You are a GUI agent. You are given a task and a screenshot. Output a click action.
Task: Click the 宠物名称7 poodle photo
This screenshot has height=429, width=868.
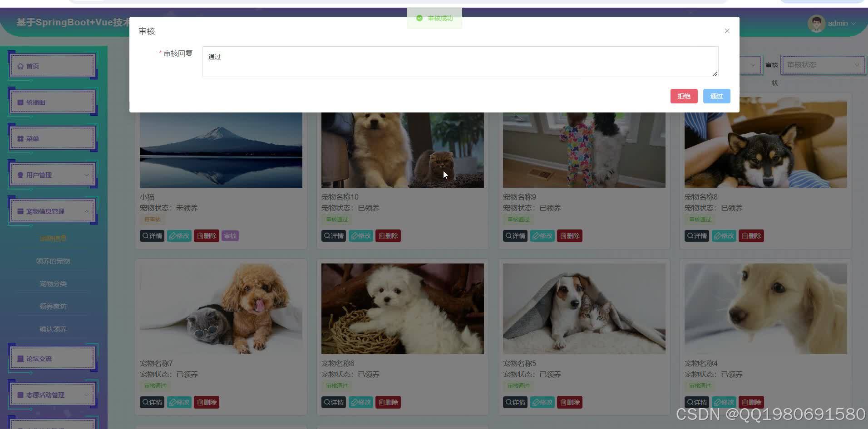tap(221, 309)
